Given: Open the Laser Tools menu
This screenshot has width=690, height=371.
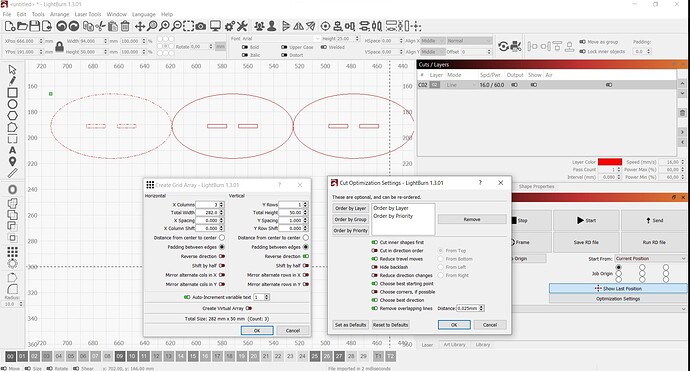Looking at the screenshot, I should click(x=88, y=14).
